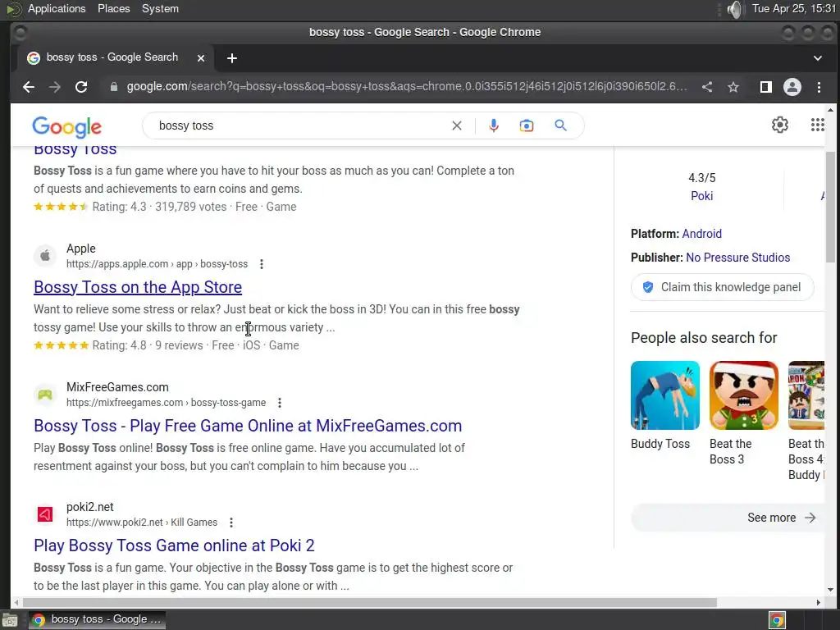Viewport: 840px width, 630px height.
Task: Click Claim this knowledge panel button
Action: pyautogui.click(x=722, y=287)
